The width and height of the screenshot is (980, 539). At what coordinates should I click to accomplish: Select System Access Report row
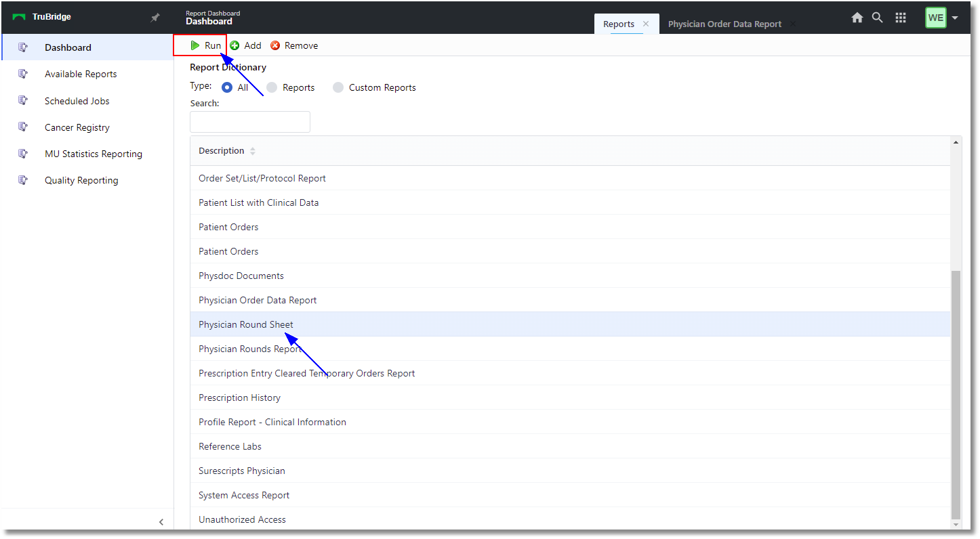570,495
